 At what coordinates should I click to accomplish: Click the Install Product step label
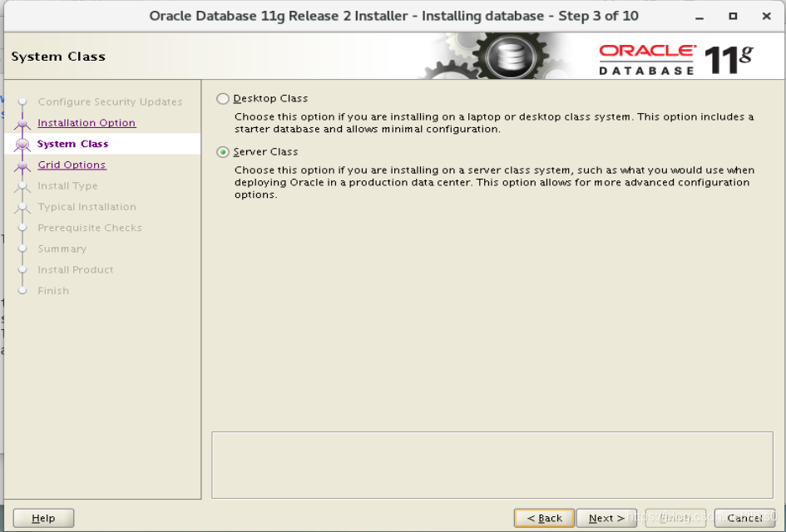click(75, 270)
